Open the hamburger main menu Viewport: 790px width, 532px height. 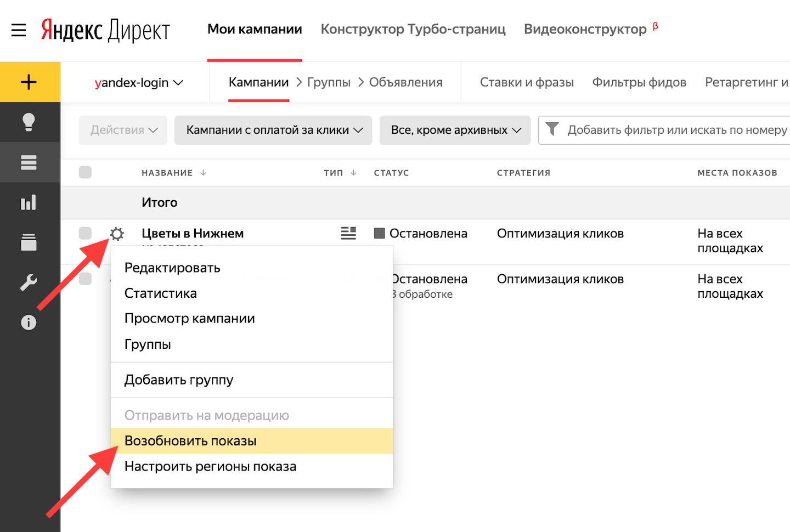pyautogui.click(x=19, y=30)
